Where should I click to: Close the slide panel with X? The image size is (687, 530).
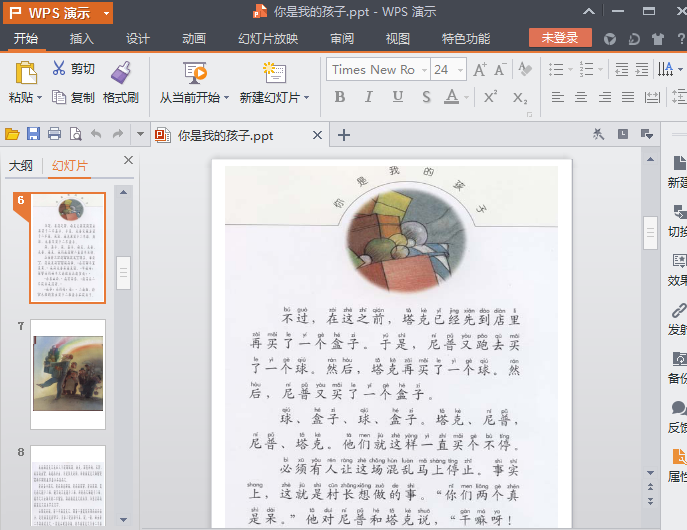click(x=128, y=160)
